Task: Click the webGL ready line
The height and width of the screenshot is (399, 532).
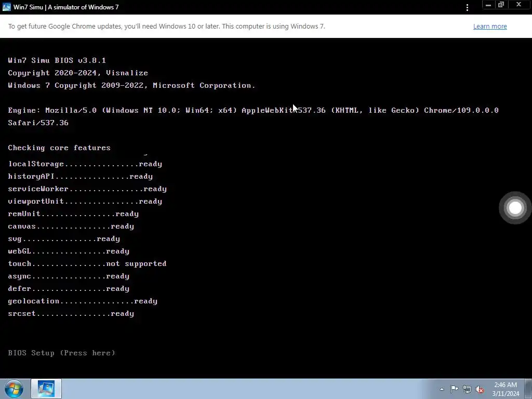Action: click(x=69, y=251)
